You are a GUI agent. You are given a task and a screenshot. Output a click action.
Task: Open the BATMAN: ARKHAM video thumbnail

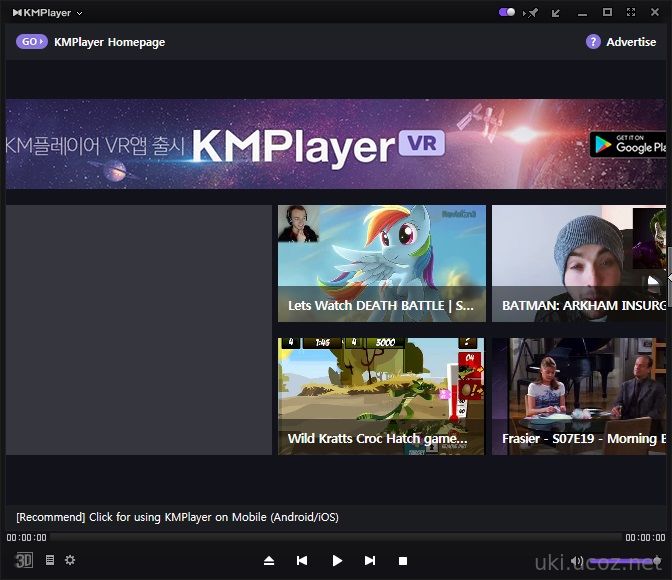(x=579, y=263)
